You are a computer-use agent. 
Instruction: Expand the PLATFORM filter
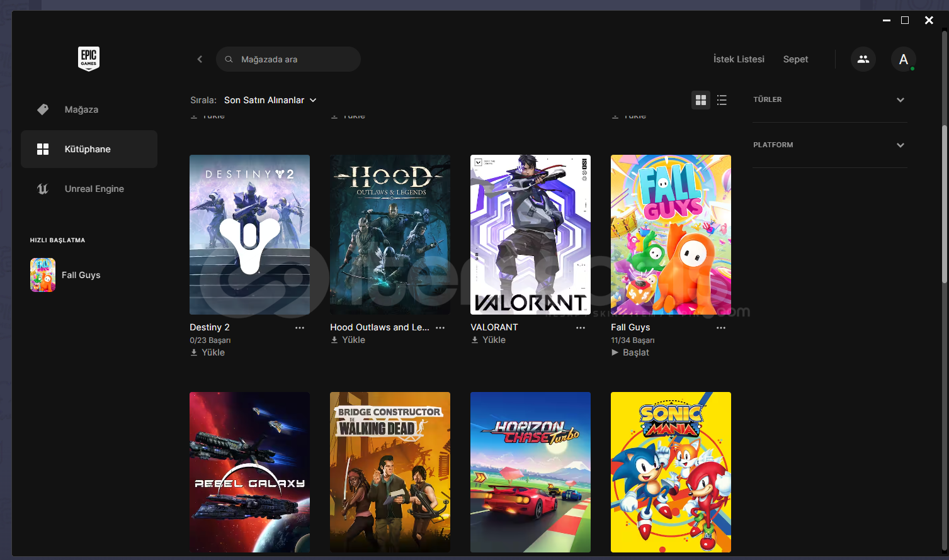tap(829, 145)
